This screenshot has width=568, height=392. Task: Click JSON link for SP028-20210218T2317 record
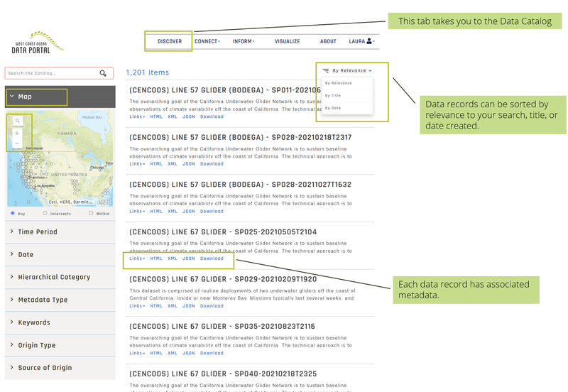188,164
